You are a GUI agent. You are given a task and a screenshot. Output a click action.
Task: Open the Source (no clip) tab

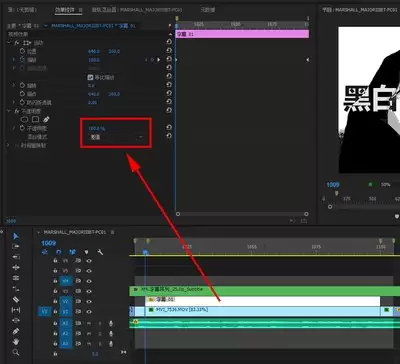click(x=23, y=10)
